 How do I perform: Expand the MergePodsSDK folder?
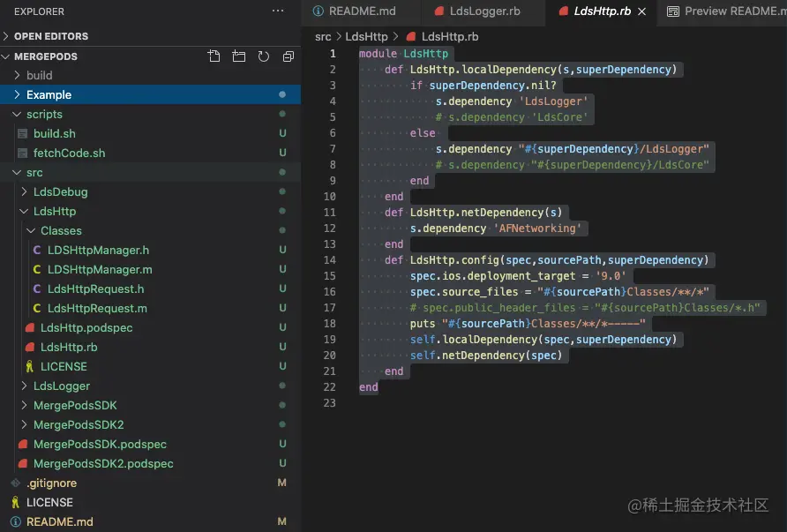pyautogui.click(x=24, y=405)
